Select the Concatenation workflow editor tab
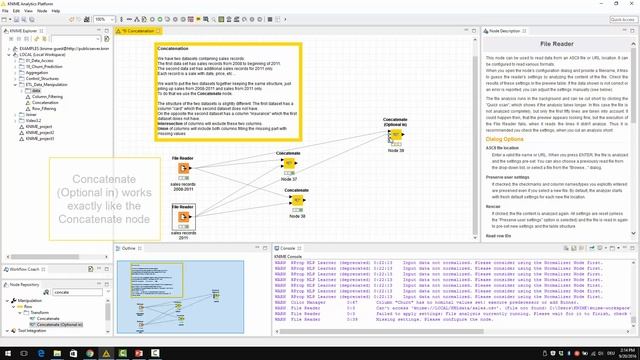The height and width of the screenshot is (360, 640). click(138, 31)
